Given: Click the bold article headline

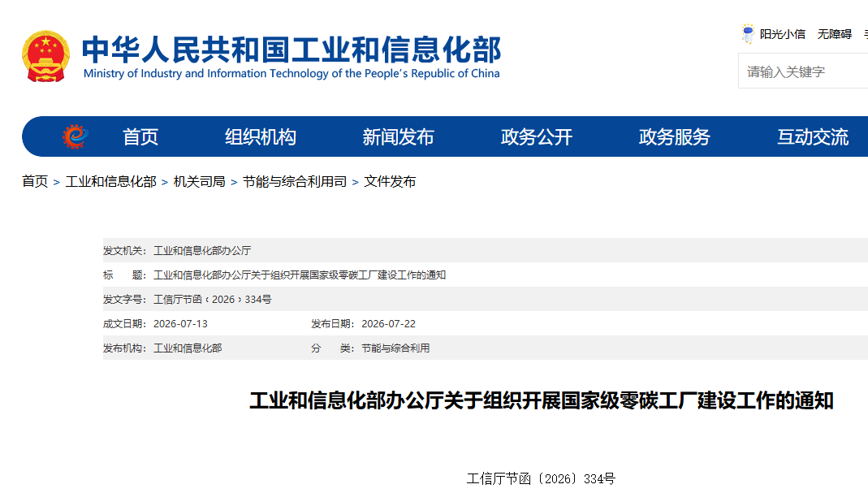Looking at the screenshot, I should pos(542,400).
